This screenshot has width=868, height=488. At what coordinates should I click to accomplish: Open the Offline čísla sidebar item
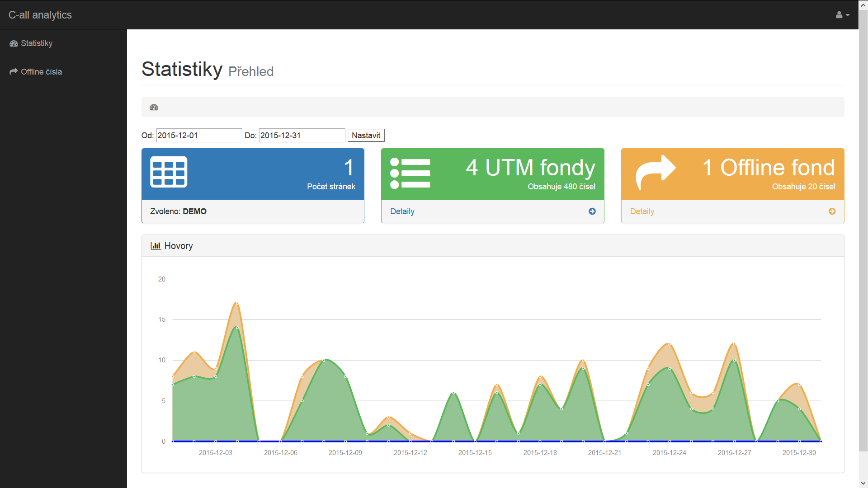(41, 72)
